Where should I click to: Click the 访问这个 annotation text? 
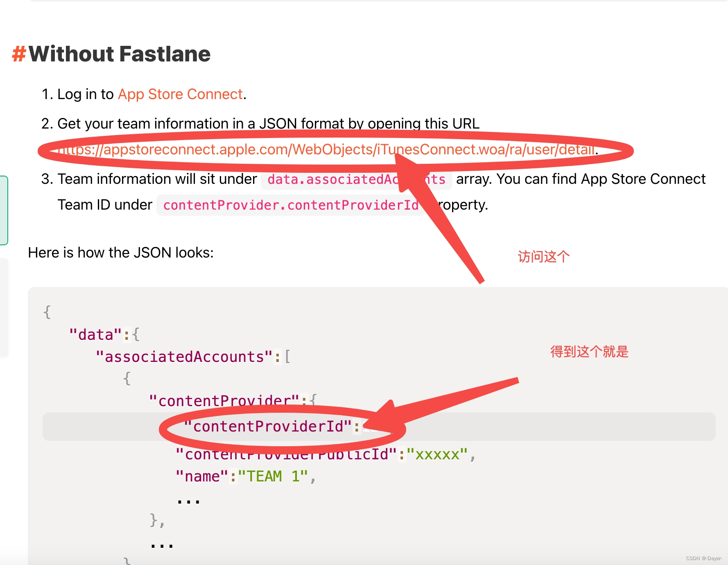point(543,256)
